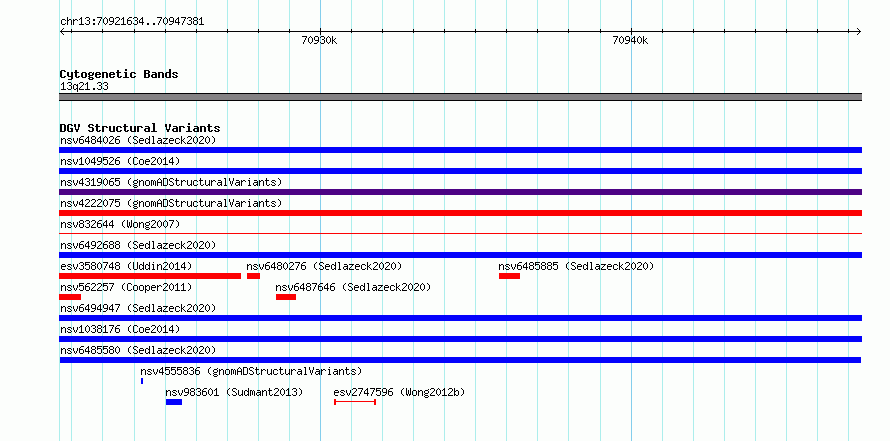This screenshot has width=890, height=441.
Task: Select the blue bar under nsv1049526
Action: pyautogui.click(x=460, y=171)
